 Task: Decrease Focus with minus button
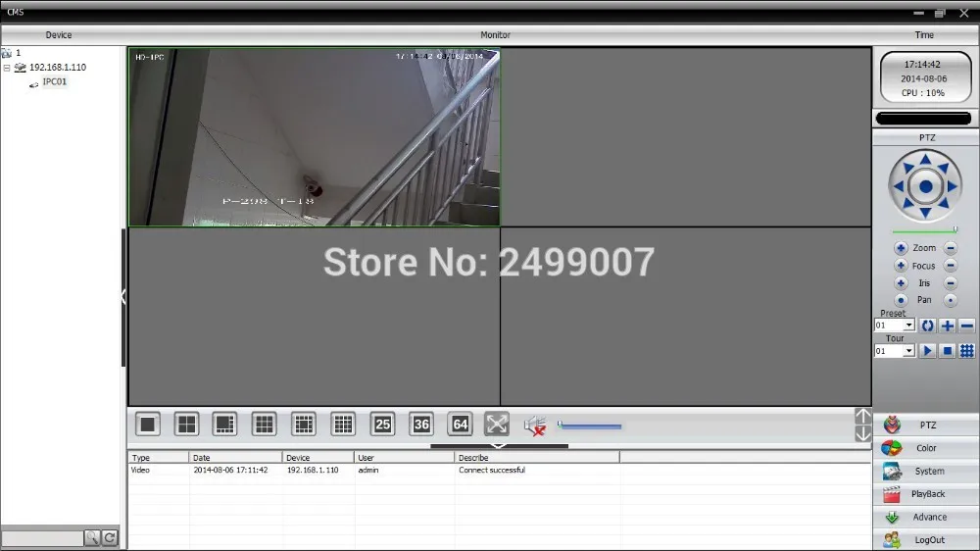[951, 266]
